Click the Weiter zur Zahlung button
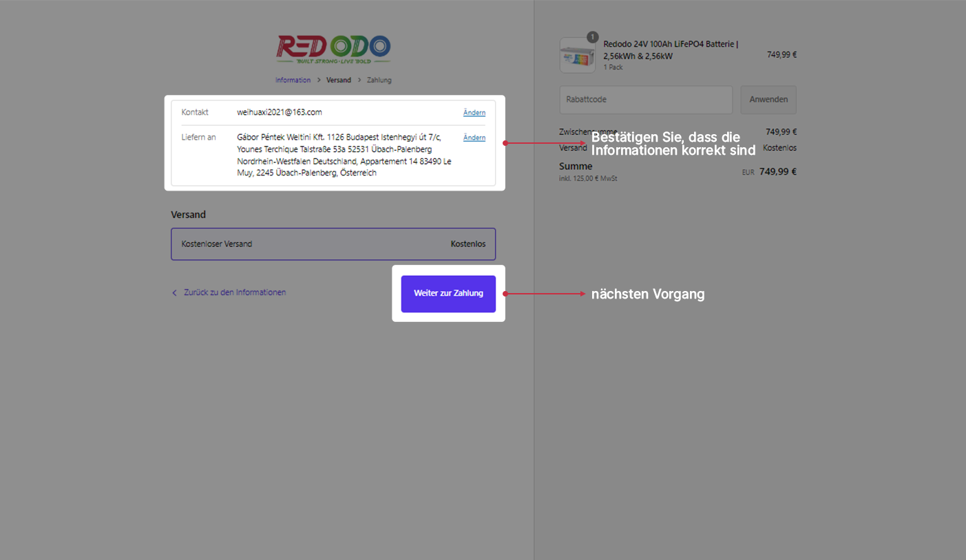 (x=448, y=294)
